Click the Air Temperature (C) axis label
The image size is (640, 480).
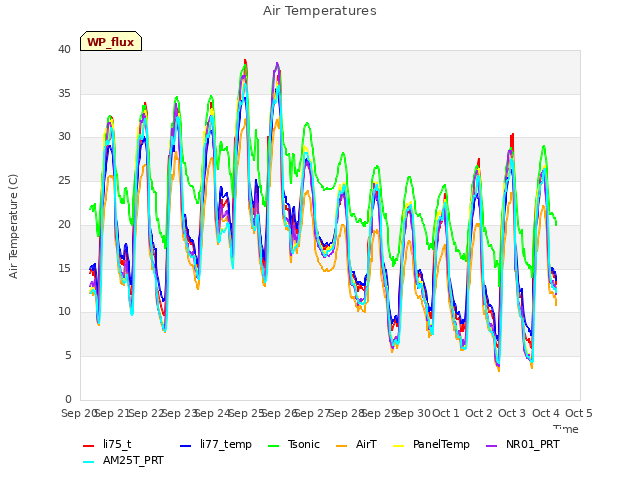click(x=13, y=227)
